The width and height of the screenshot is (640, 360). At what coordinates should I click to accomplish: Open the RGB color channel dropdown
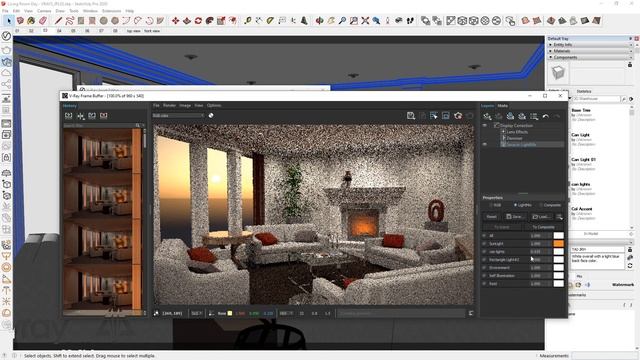point(178,116)
